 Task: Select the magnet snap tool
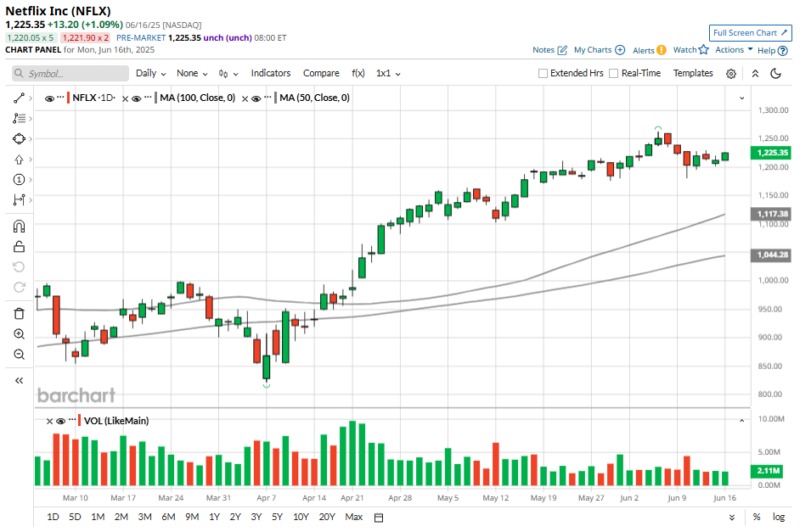(19, 226)
